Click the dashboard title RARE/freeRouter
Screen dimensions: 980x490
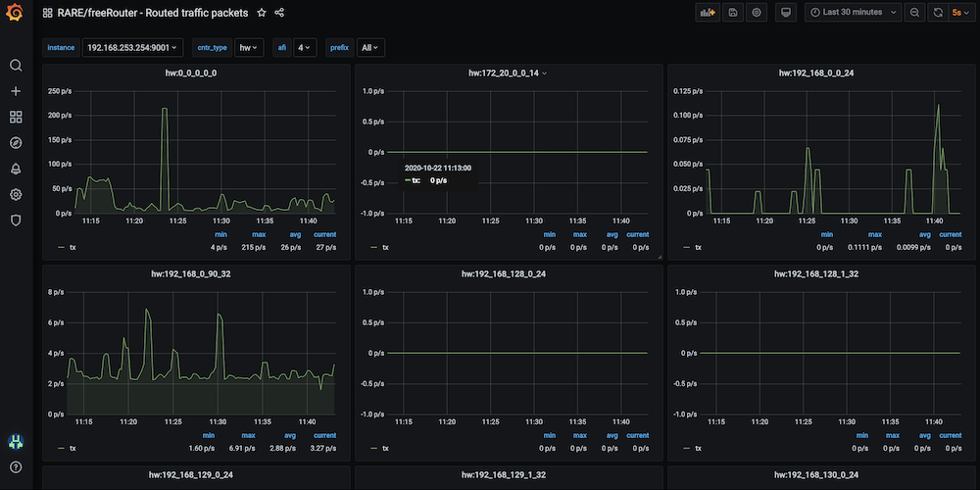(x=153, y=13)
